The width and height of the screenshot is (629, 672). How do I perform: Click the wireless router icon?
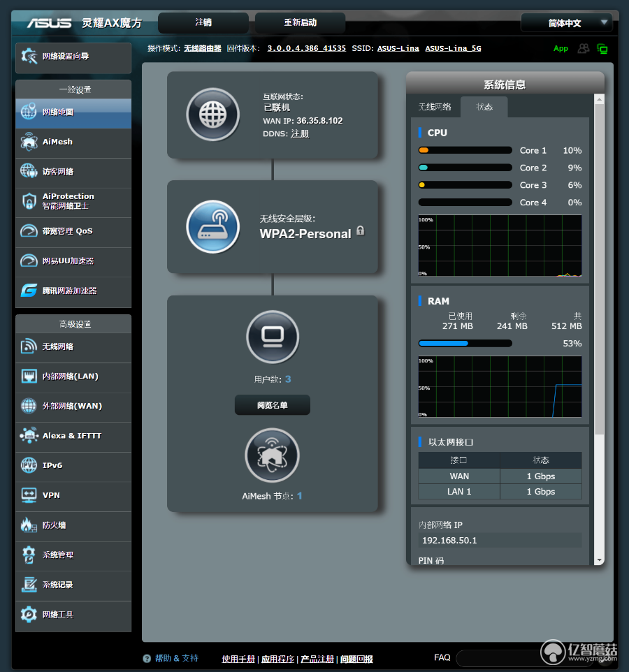[212, 227]
